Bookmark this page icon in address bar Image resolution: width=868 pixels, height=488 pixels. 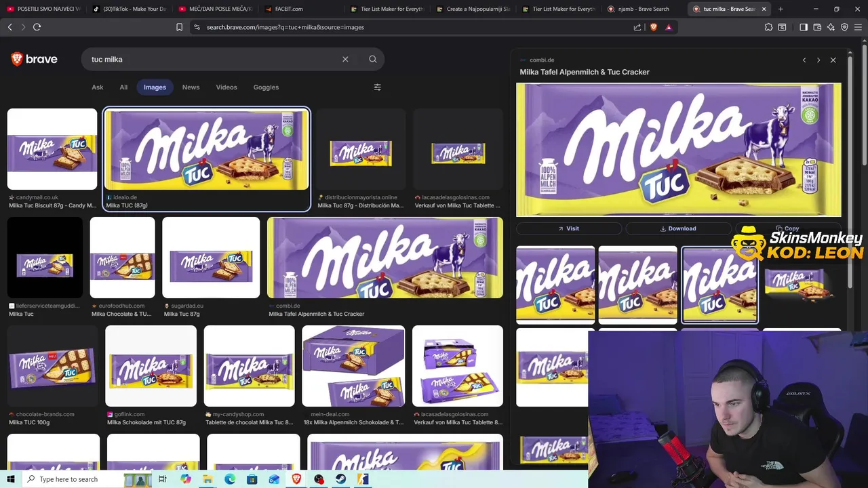tap(179, 27)
